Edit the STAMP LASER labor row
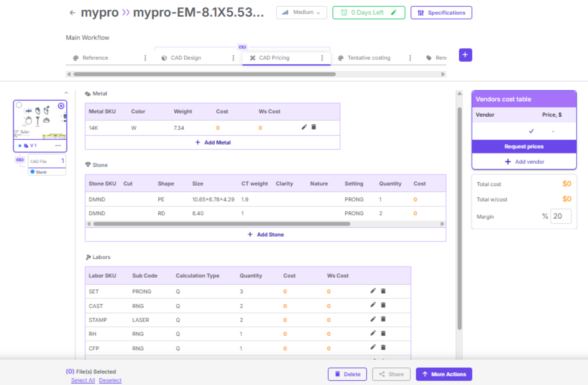 pos(373,319)
